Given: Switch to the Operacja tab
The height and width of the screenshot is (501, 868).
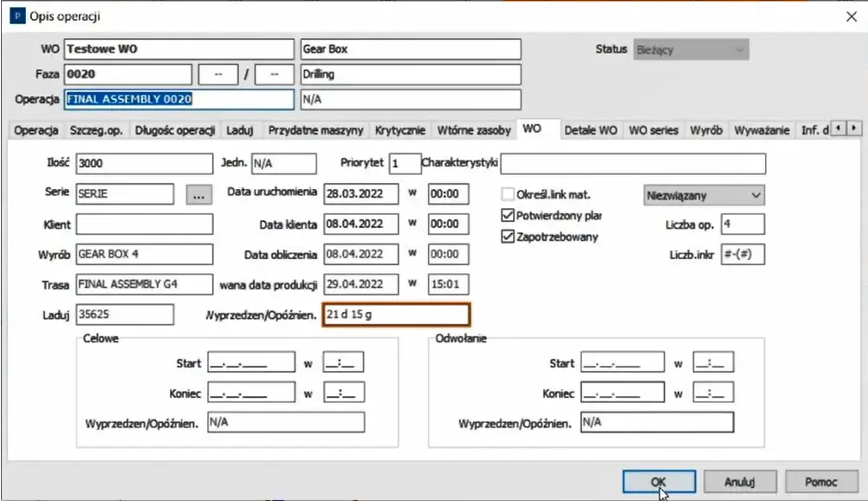Looking at the screenshot, I should point(36,128).
